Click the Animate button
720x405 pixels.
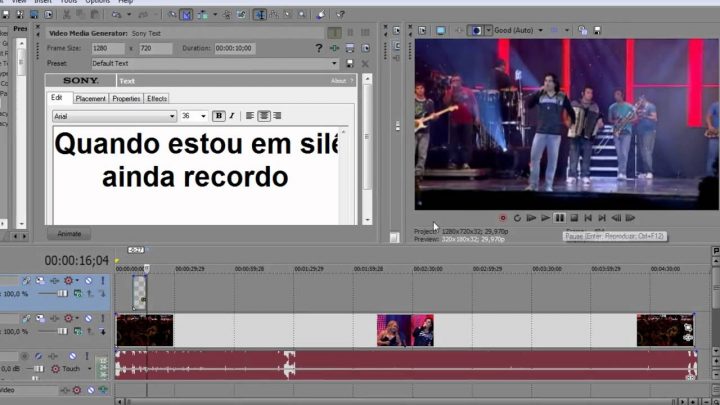pyautogui.click(x=69, y=234)
